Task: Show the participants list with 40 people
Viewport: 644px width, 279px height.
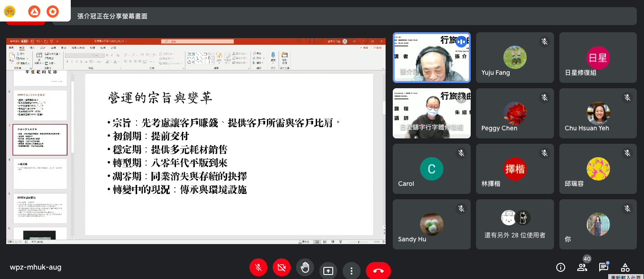Action: click(582, 267)
